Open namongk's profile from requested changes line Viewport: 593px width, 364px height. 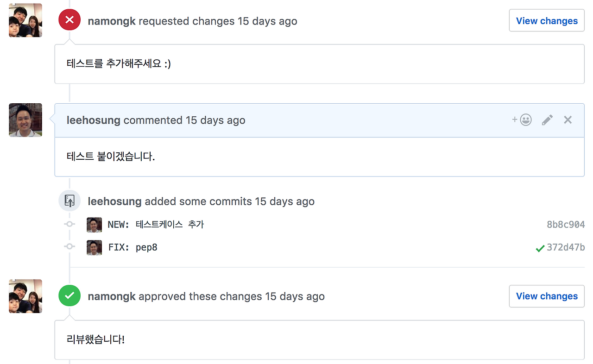click(x=112, y=21)
